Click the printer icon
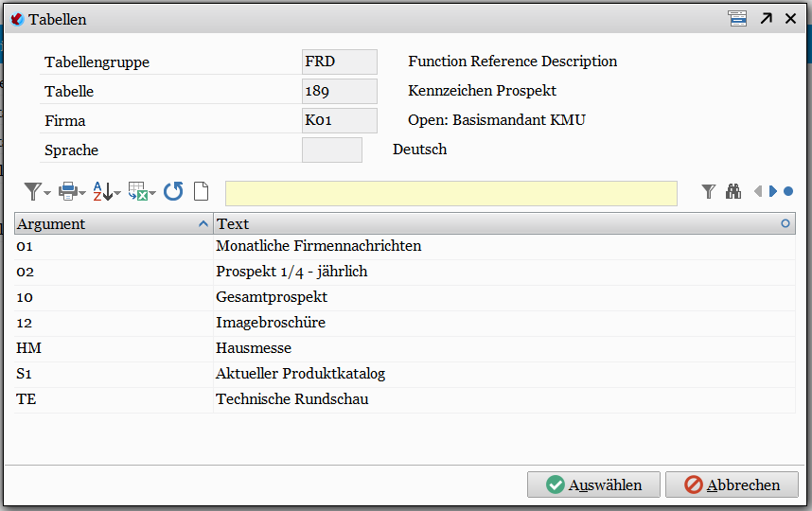This screenshot has width=812, height=511. pyautogui.click(x=68, y=191)
